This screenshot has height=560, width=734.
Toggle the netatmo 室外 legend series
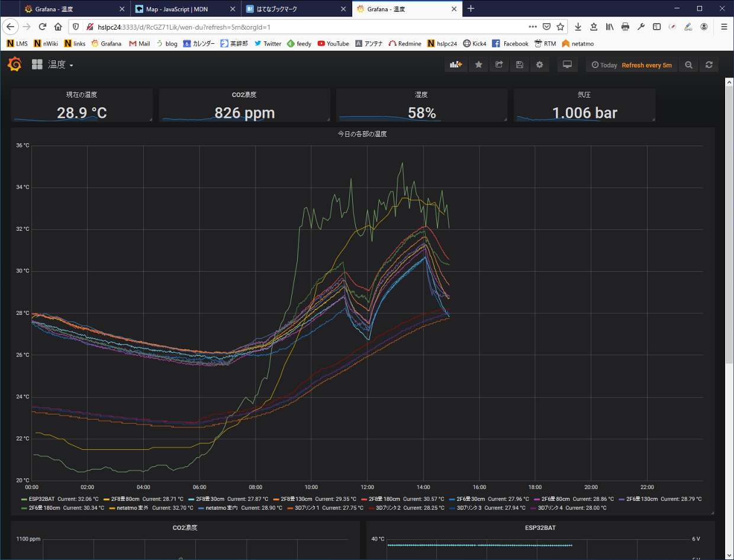132,508
